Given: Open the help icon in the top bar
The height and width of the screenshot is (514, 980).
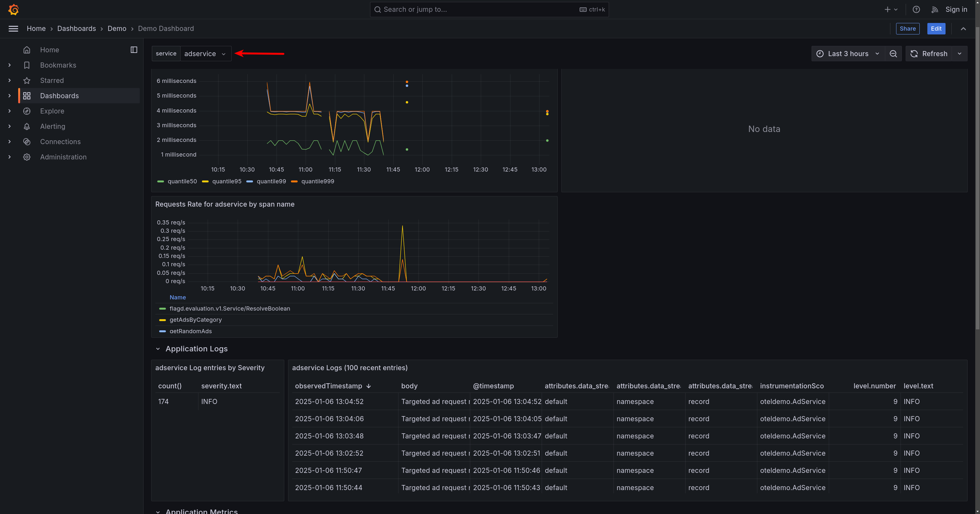Looking at the screenshot, I should click(916, 10).
